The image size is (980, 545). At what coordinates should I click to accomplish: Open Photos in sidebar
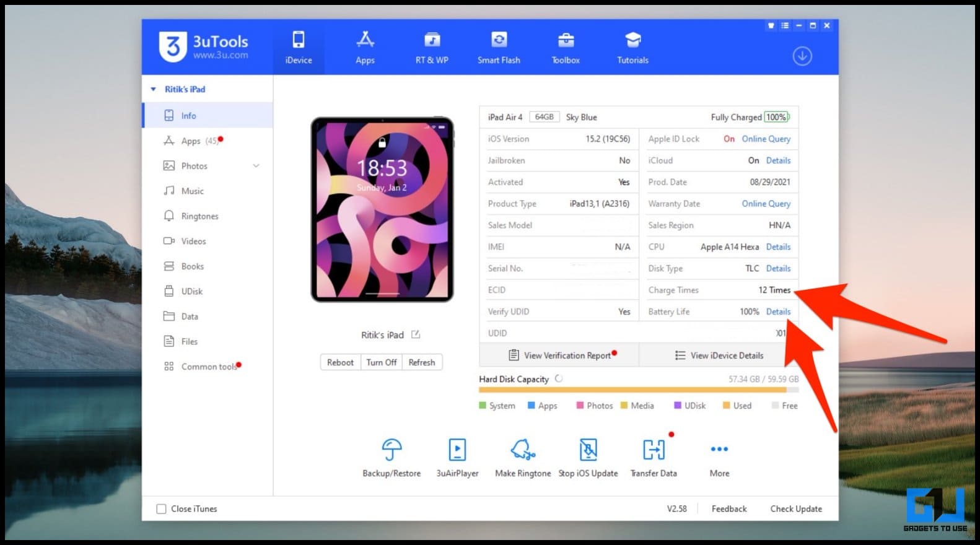click(x=194, y=166)
